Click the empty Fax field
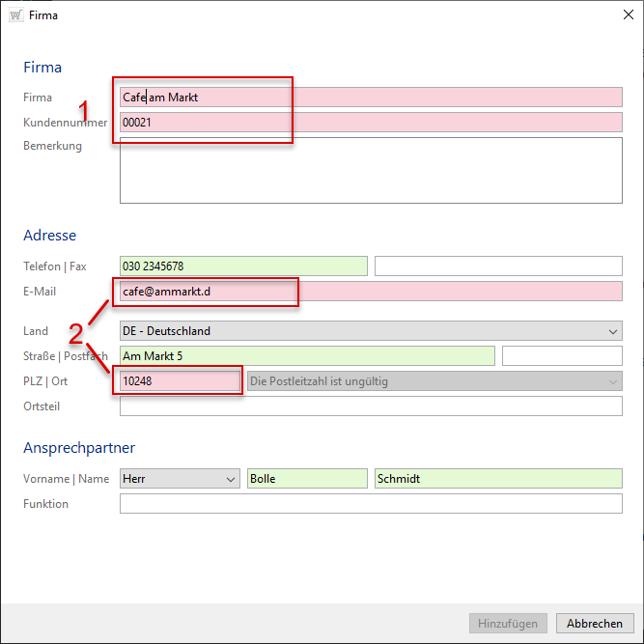Screen dimensions: 644x644 click(498, 266)
